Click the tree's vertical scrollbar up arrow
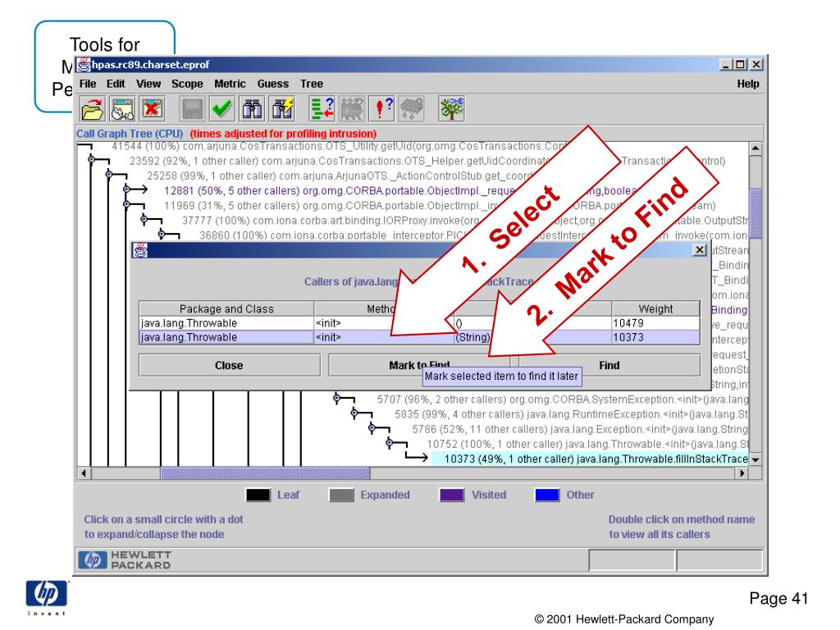This screenshot has height=630, width=840. pos(756,148)
